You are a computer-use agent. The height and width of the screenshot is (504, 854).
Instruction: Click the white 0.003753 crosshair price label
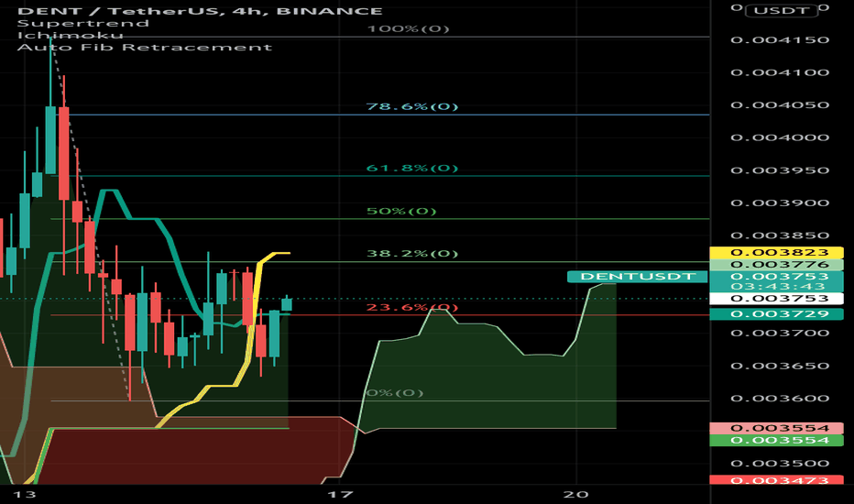click(x=777, y=299)
